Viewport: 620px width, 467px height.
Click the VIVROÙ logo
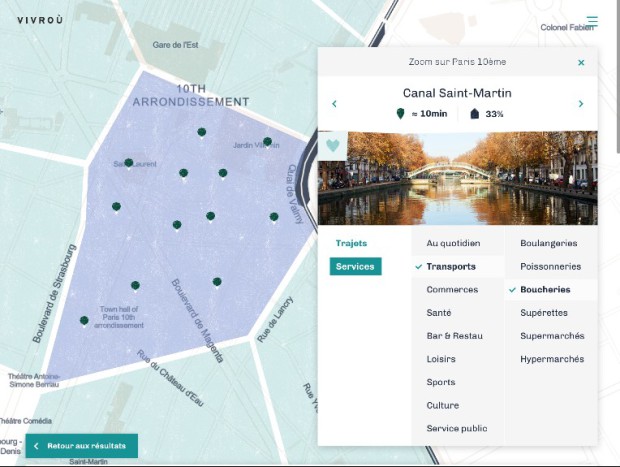coord(40,20)
